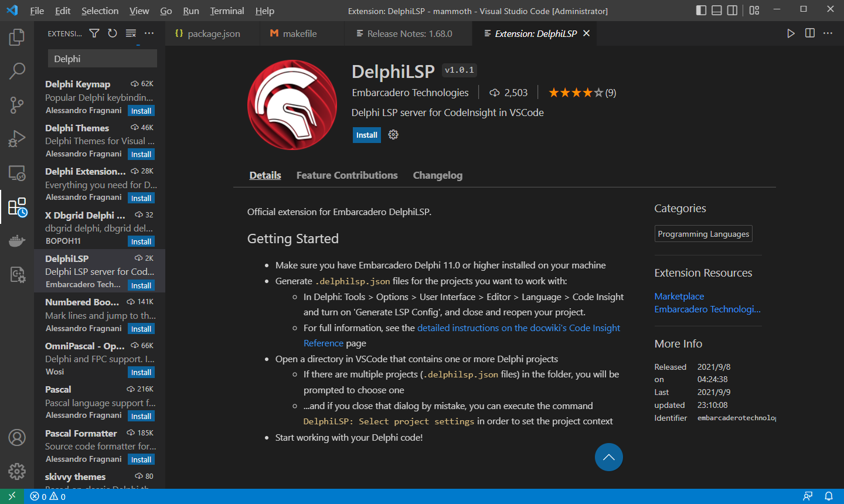Show the Changelog section
The image size is (844, 504).
437,175
